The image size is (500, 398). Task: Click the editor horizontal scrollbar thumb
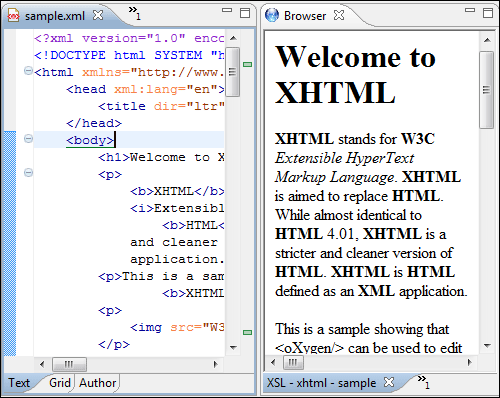click(69, 364)
